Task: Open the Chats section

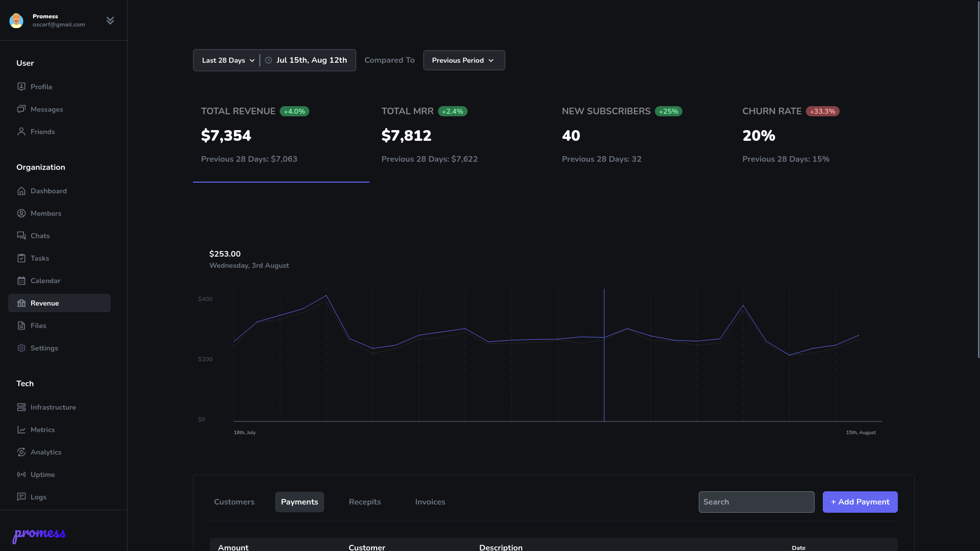Action: (39, 236)
